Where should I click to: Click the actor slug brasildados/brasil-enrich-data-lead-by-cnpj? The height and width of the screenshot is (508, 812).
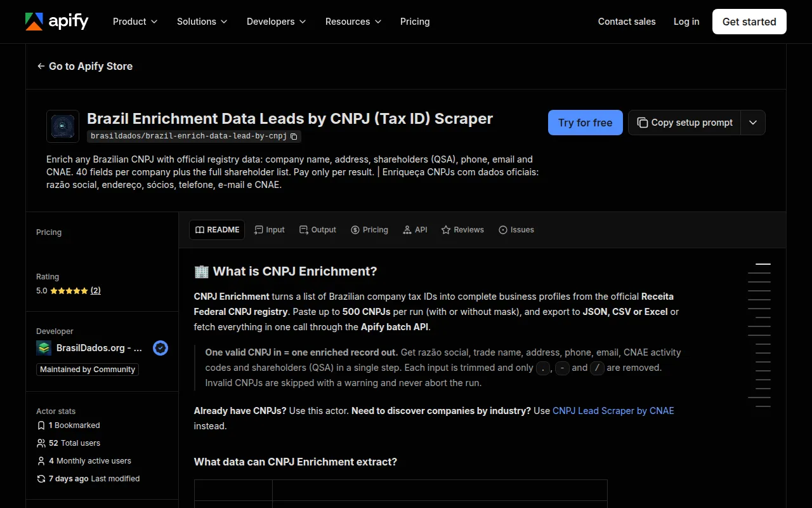189,136
